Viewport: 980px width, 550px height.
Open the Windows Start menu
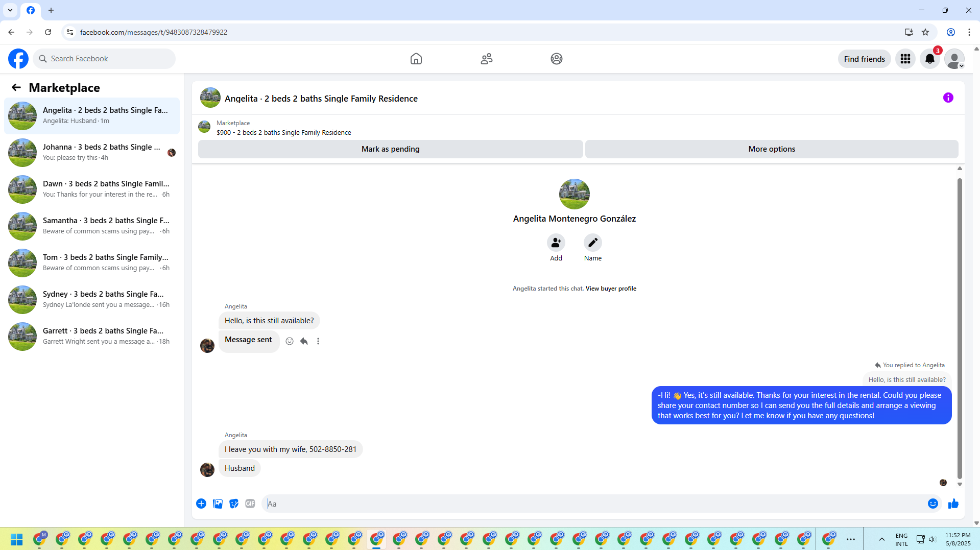pos(16,539)
